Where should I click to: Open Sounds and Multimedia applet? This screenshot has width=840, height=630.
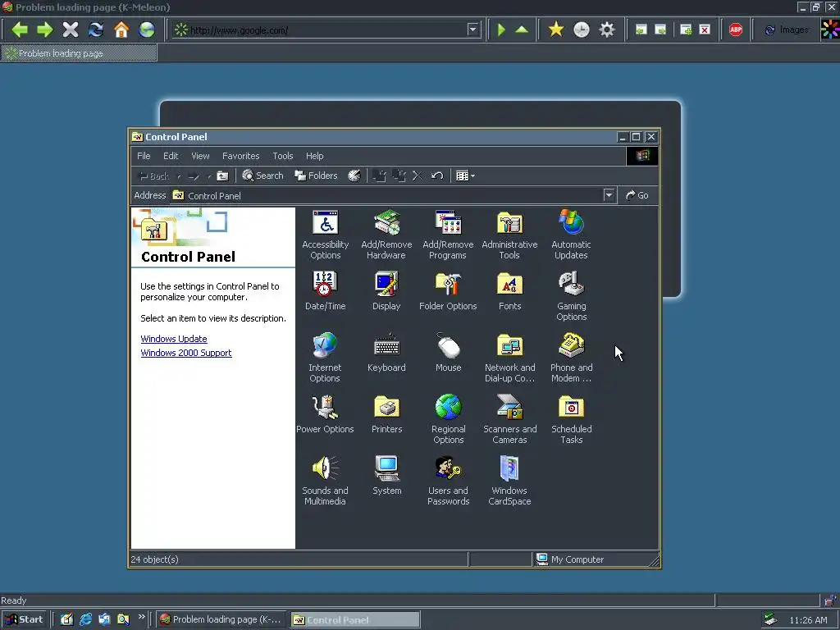tap(325, 481)
